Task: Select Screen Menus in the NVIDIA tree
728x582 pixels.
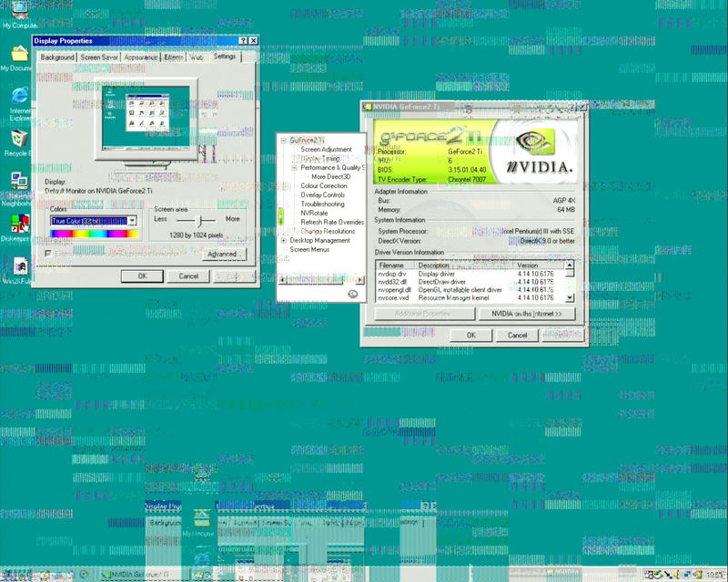Action: coord(309,249)
